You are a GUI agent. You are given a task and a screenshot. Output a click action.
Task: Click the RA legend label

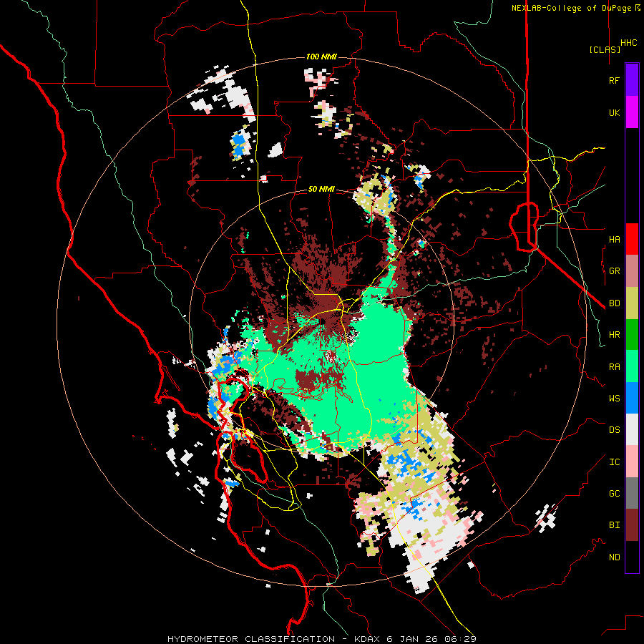click(x=614, y=367)
